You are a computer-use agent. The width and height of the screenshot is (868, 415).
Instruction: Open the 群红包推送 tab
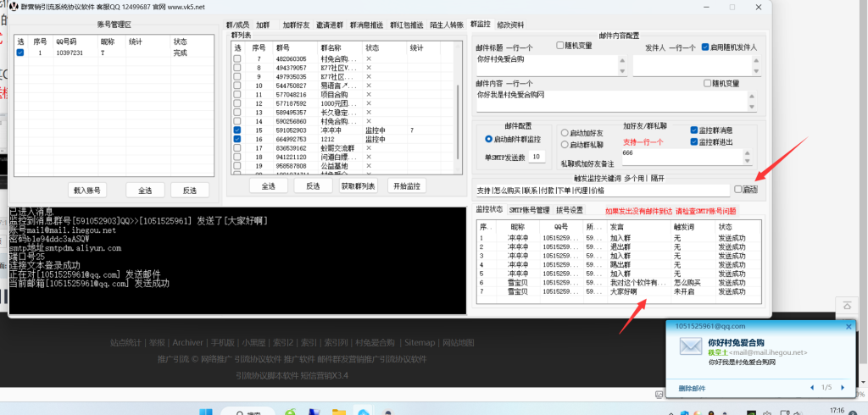[x=406, y=25]
